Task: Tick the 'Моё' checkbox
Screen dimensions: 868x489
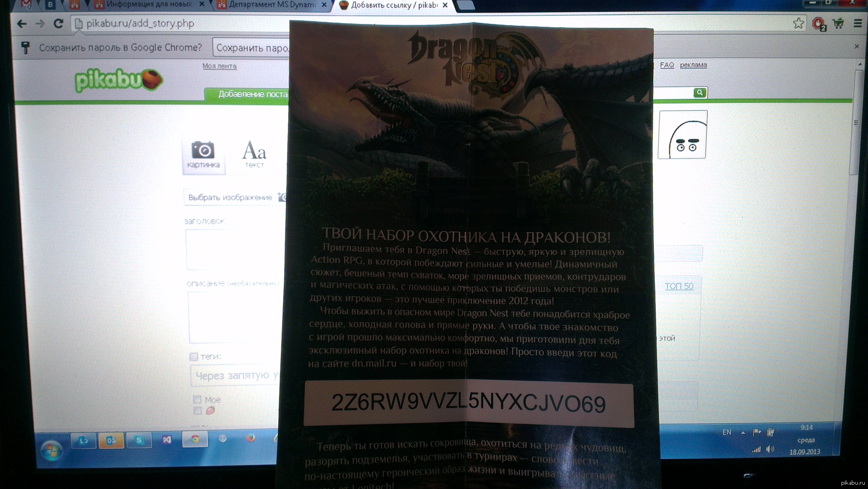Action: [197, 399]
